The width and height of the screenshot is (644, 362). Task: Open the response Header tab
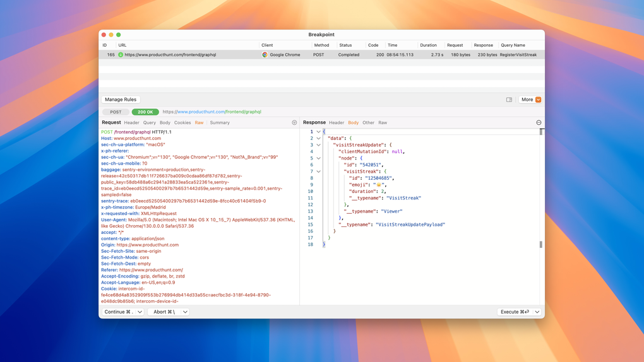(x=337, y=123)
